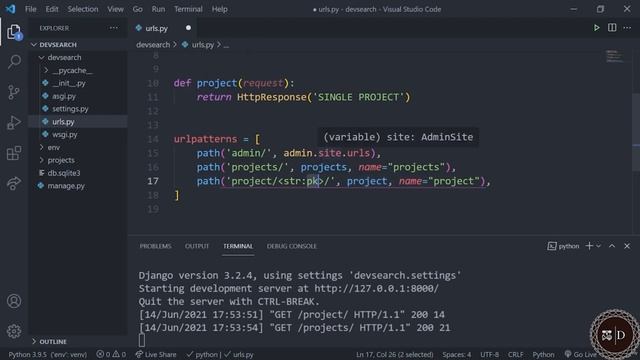This screenshot has width=640, height=360.
Task: Start Live Share from status bar
Action: [x=156, y=354]
